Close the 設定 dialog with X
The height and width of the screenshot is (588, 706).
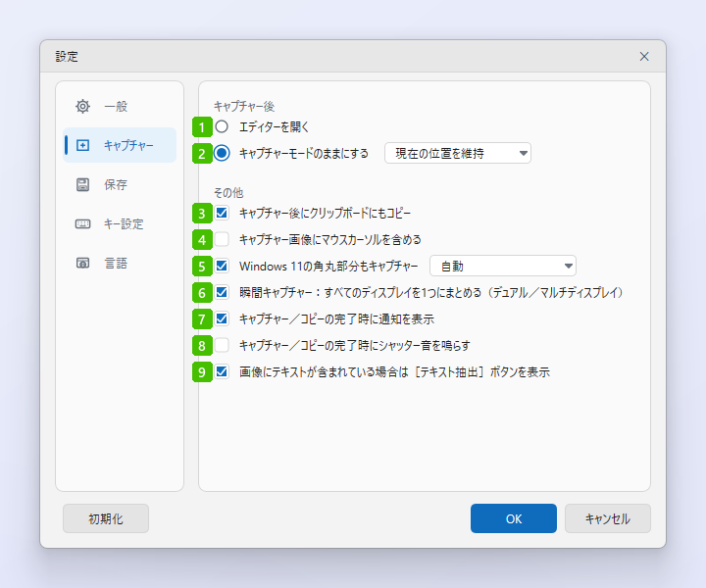click(644, 56)
